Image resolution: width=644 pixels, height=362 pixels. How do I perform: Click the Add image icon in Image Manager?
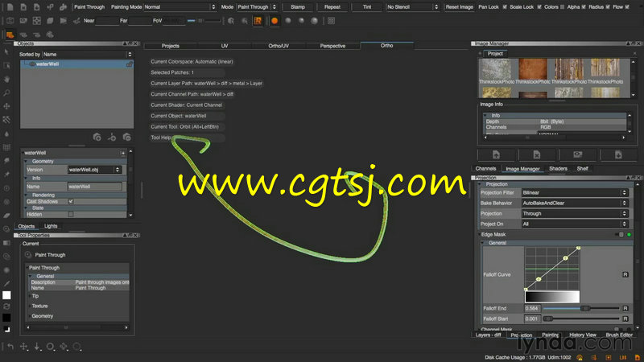[x=496, y=154]
